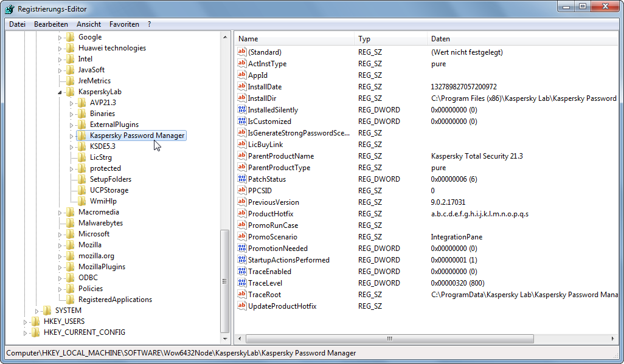The height and width of the screenshot is (364, 624).
Task: Expand the Huawei technologies key
Action: point(60,49)
